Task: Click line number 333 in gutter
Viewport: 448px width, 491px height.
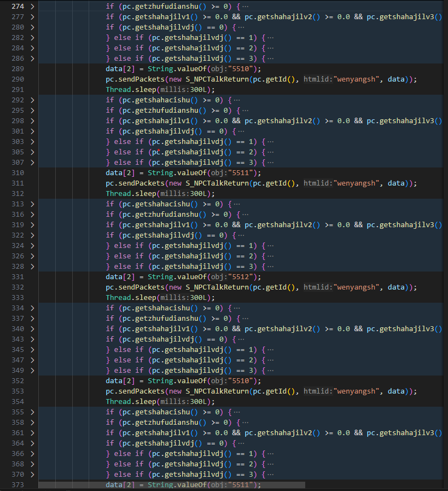Action: (18, 298)
